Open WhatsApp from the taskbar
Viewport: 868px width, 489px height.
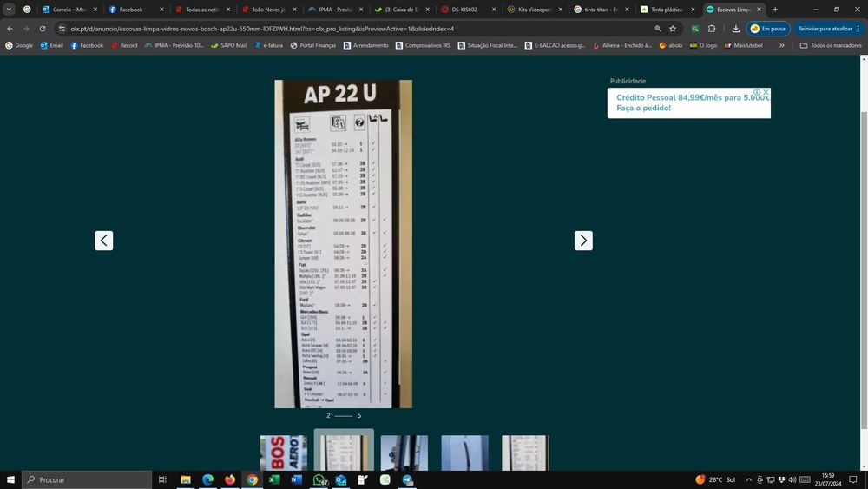click(x=319, y=479)
